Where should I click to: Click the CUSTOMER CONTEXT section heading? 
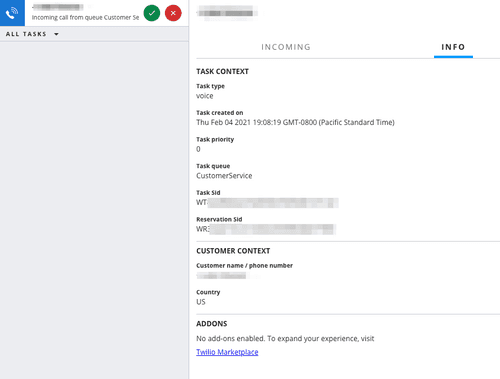233,251
